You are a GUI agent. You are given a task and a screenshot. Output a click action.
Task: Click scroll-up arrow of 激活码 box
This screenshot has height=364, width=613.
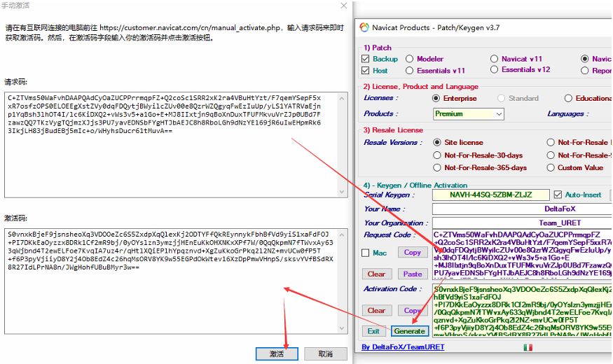(342, 234)
